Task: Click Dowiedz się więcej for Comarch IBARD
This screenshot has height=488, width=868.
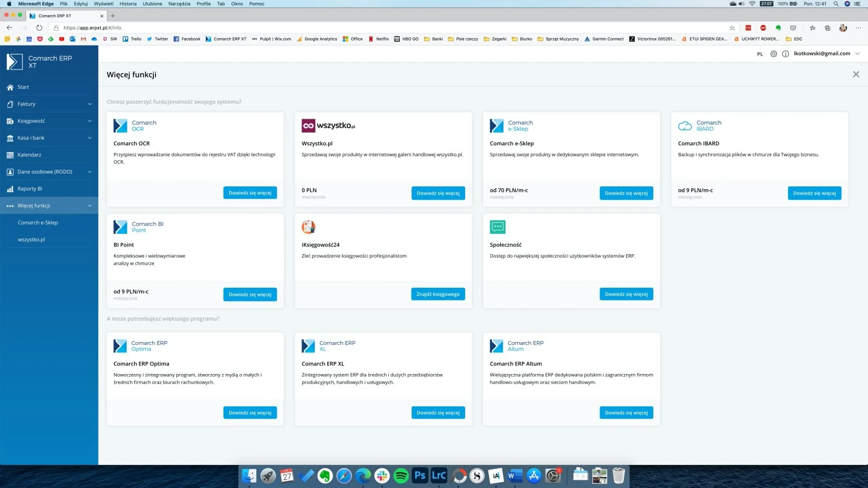Action: coord(815,193)
